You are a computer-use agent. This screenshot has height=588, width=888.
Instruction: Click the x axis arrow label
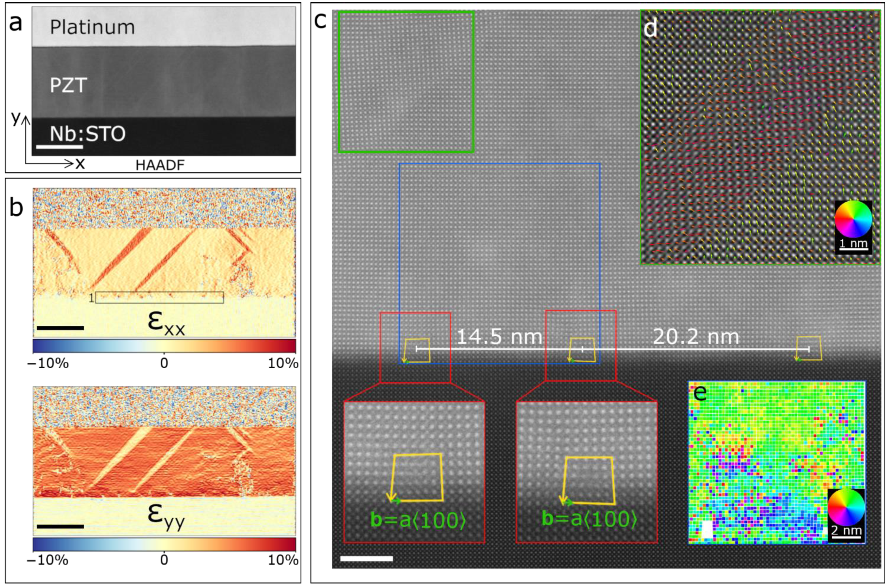tap(80, 164)
